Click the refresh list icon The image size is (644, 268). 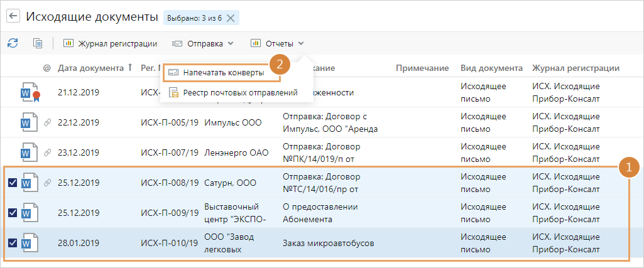pyautogui.click(x=13, y=43)
